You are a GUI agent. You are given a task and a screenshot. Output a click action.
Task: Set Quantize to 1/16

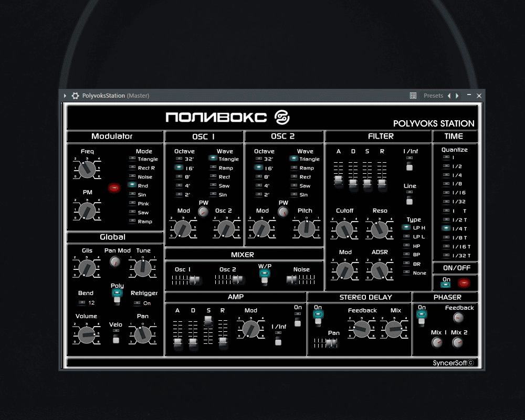pos(446,193)
